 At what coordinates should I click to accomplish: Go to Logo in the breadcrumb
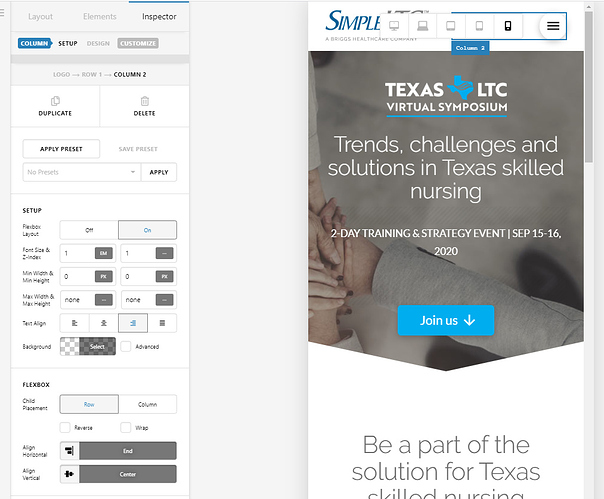(62, 74)
